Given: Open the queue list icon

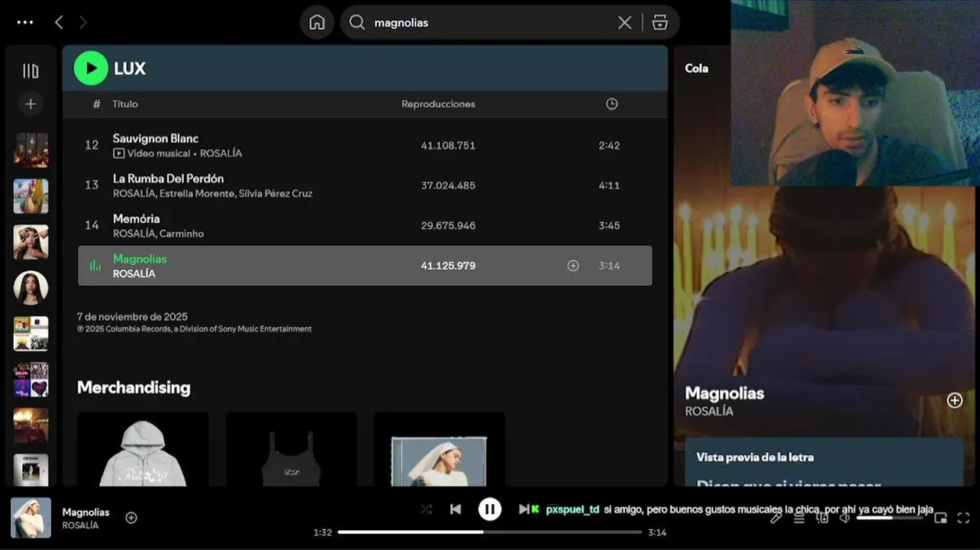Looking at the screenshot, I should tap(799, 518).
